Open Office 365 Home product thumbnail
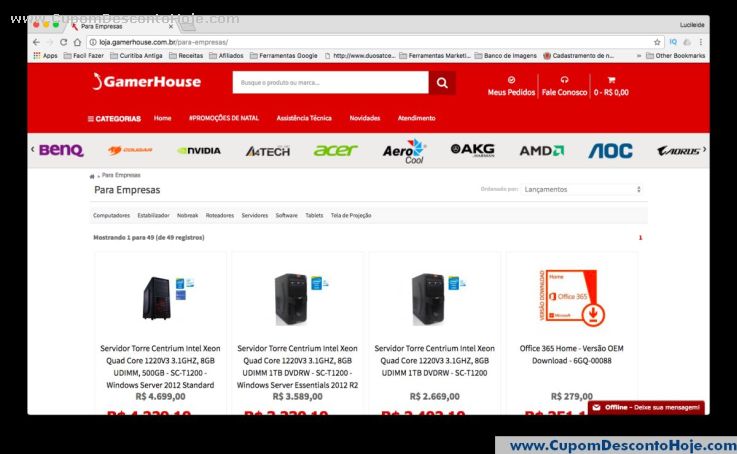 [x=572, y=298]
